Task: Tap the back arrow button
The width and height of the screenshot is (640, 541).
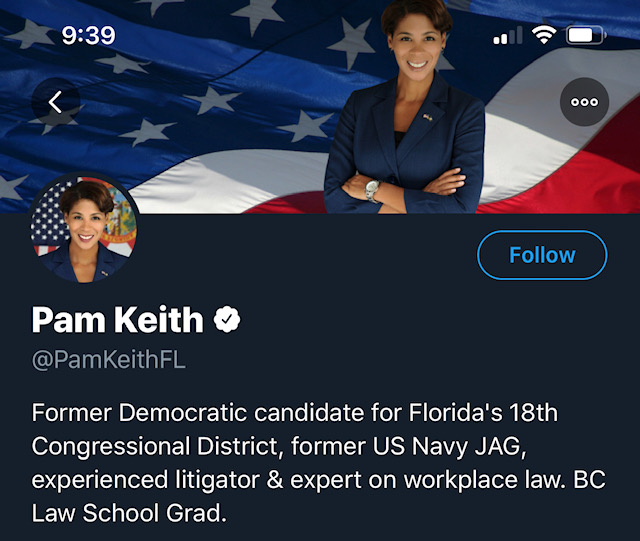Action: pyautogui.click(x=56, y=102)
